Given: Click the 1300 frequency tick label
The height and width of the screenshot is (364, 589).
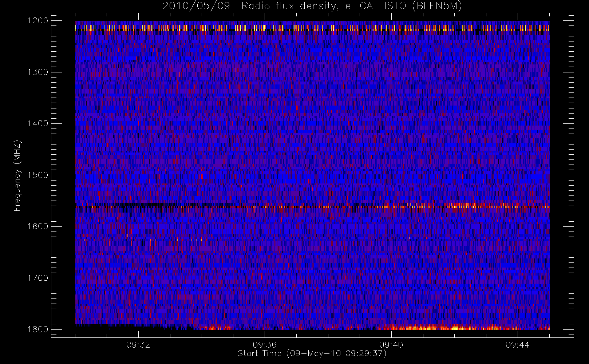Looking at the screenshot, I should point(38,72).
